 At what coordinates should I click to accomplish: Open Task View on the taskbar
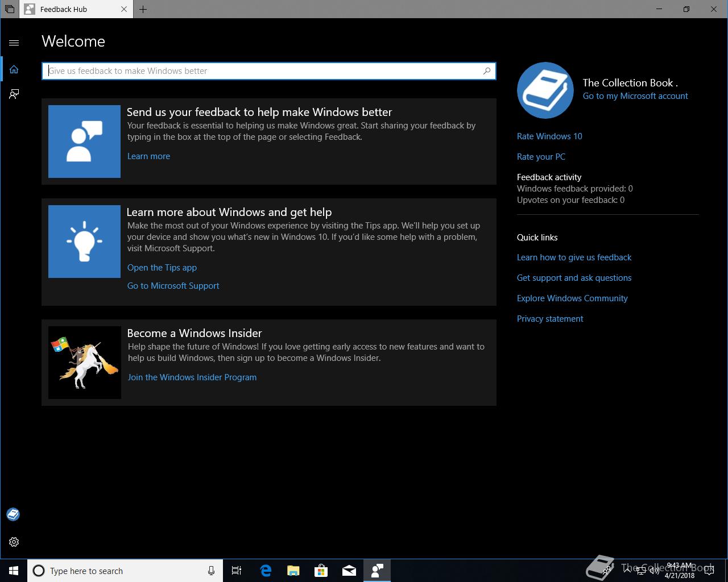point(237,571)
